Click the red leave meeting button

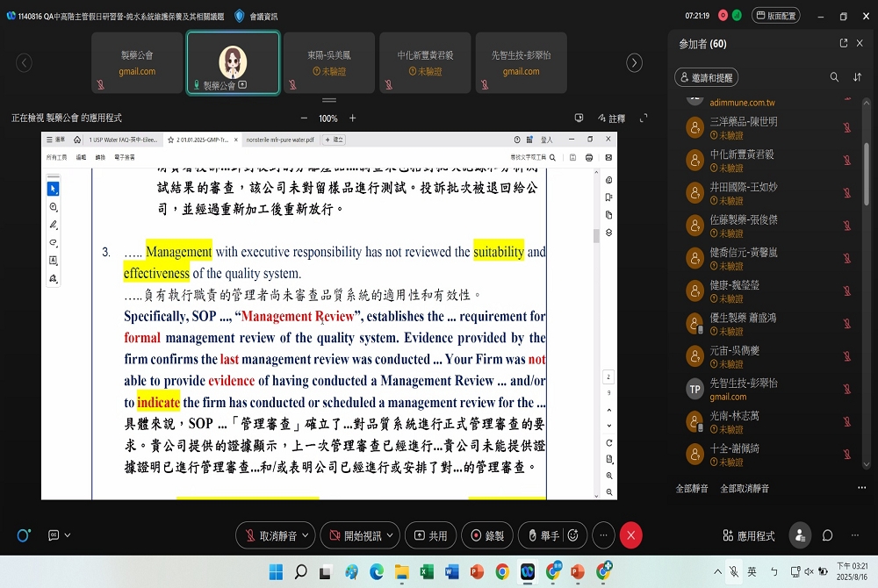pyautogui.click(x=630, y=535)
